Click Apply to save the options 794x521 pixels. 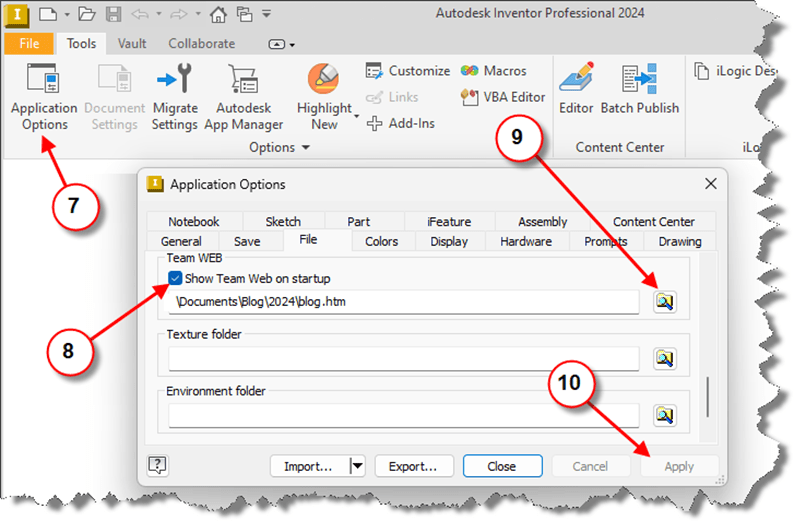pyautogui.click(x=679, y=466)
